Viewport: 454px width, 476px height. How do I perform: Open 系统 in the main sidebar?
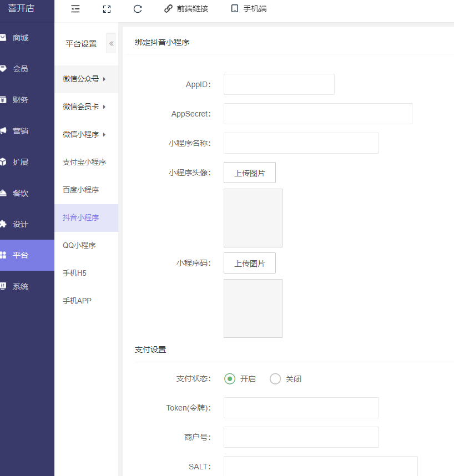[x=27, y=286]
